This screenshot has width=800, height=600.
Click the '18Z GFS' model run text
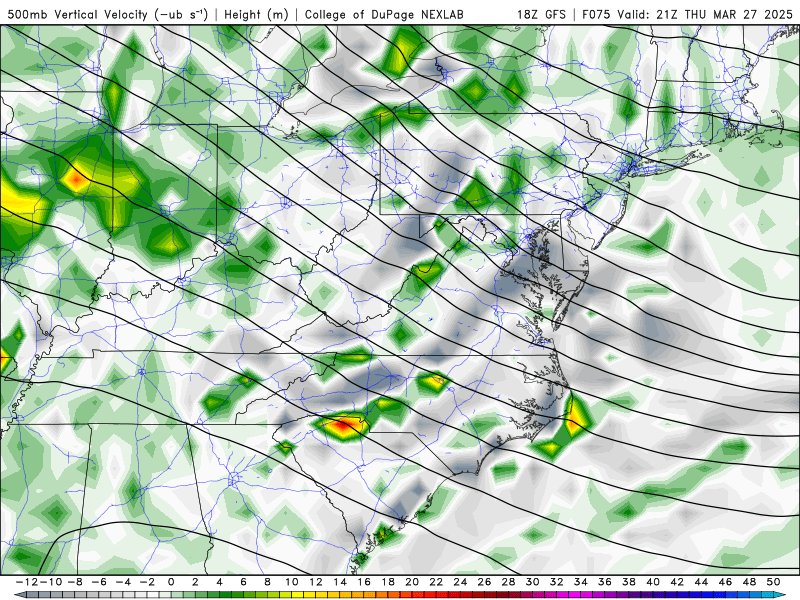coord(541,14)
